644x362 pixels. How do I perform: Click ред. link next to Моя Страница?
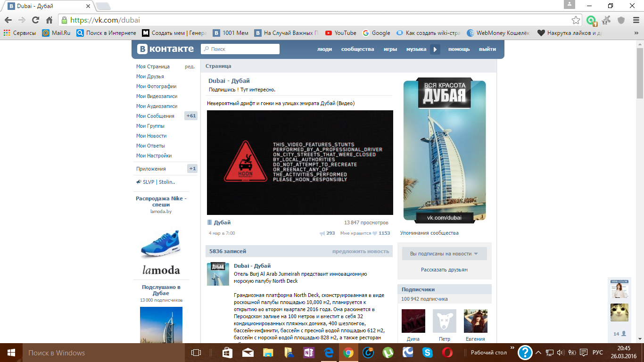pyautogui.click(x=190, y=66)
